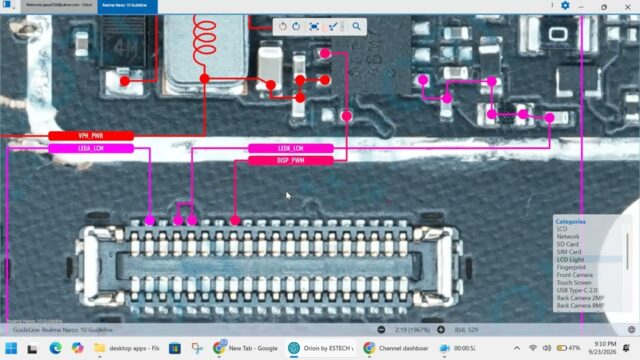Open Copilot from taskbar
The width and height of the screenshot is (640, 360).
(77, 348)
